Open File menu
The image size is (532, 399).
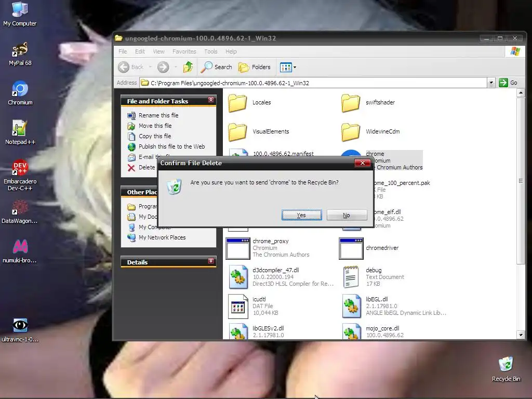[123, 51]
